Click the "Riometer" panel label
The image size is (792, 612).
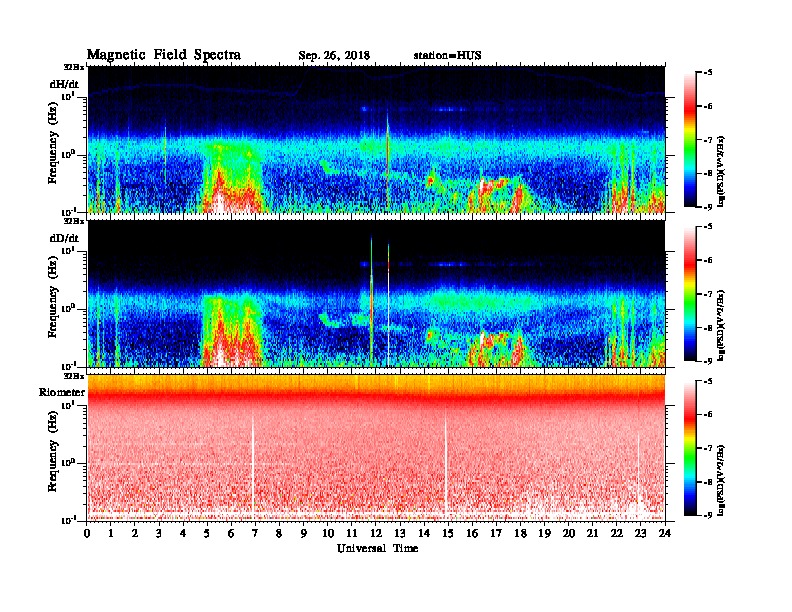point(62,392)
